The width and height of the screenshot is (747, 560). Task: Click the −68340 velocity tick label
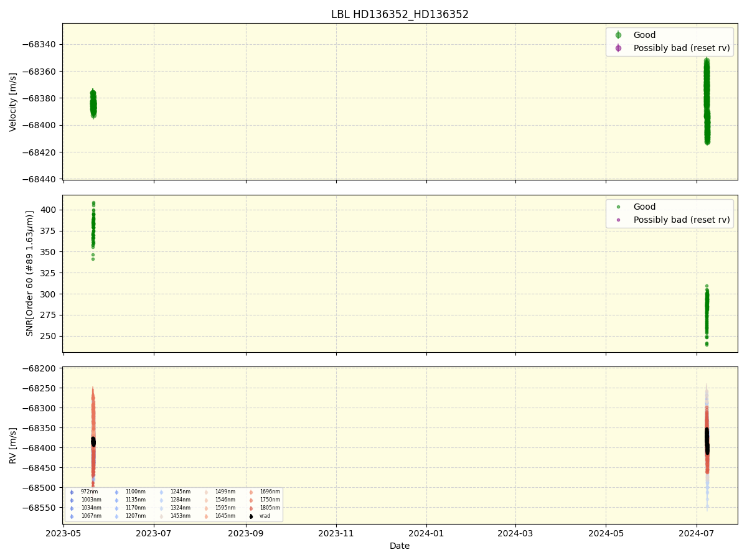coord(40,45)
